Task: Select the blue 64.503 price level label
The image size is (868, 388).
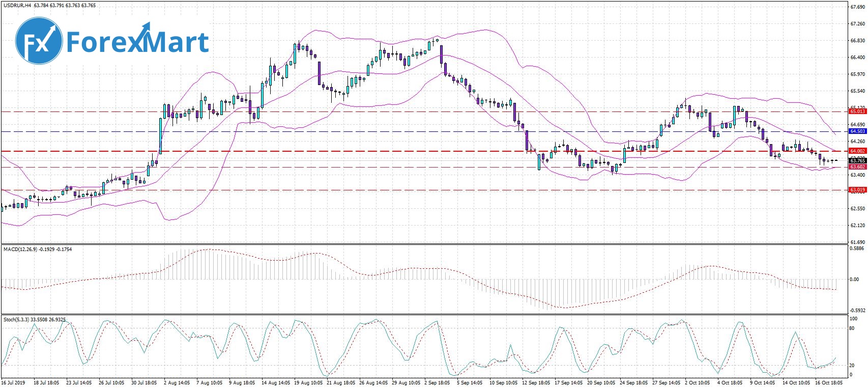Action: [x=857, y=131]
